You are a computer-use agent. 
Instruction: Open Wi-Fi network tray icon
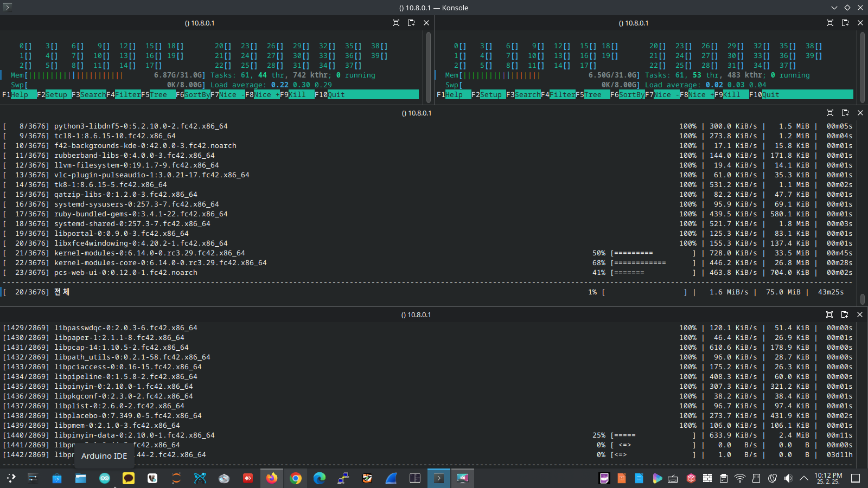tap(740, 478)
